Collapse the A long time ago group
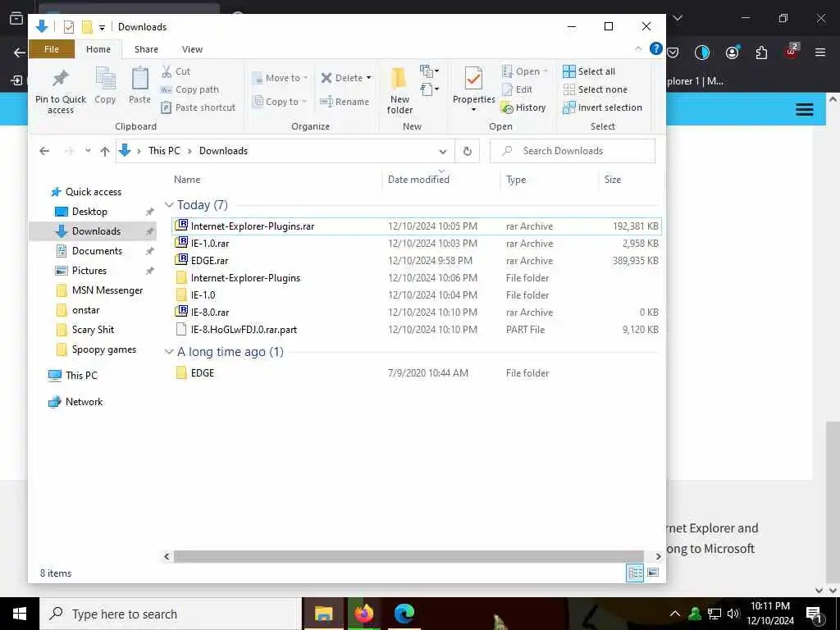 169,351
